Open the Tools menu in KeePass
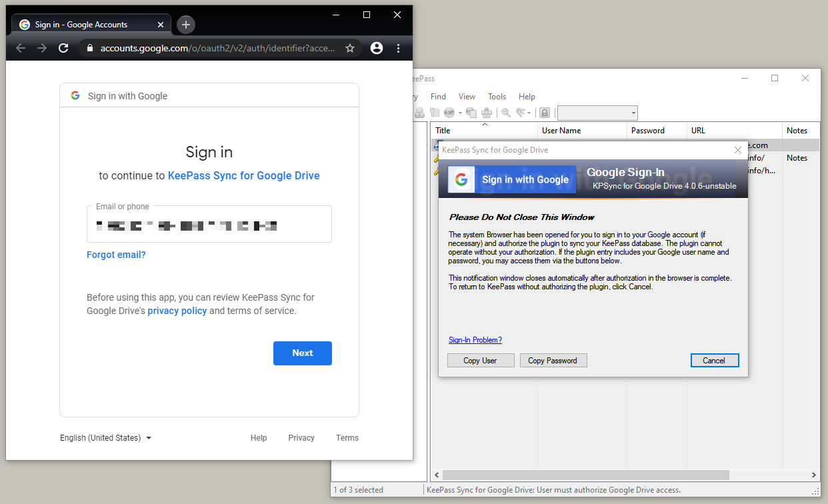Viewport: 828px width, 504px height. [497, 97]
